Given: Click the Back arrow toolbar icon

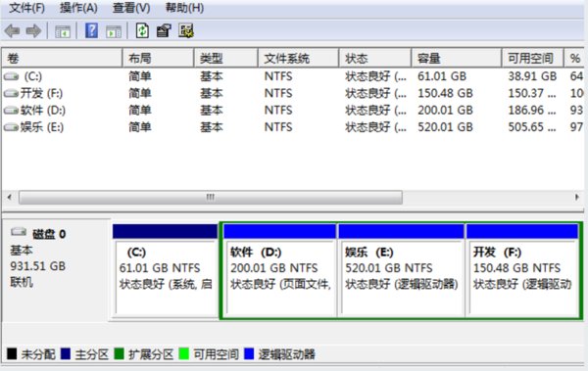Looking at the screenshot, I should point(12,30).
